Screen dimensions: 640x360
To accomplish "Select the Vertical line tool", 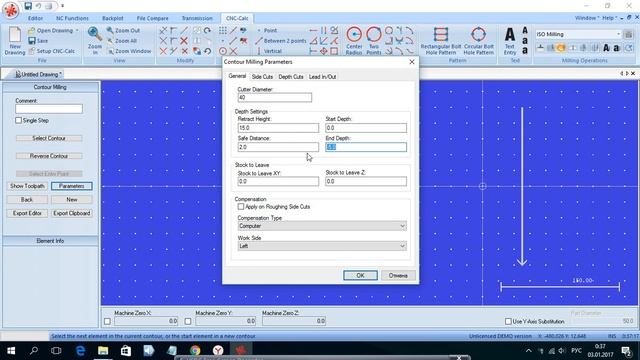I will [269, 51].
